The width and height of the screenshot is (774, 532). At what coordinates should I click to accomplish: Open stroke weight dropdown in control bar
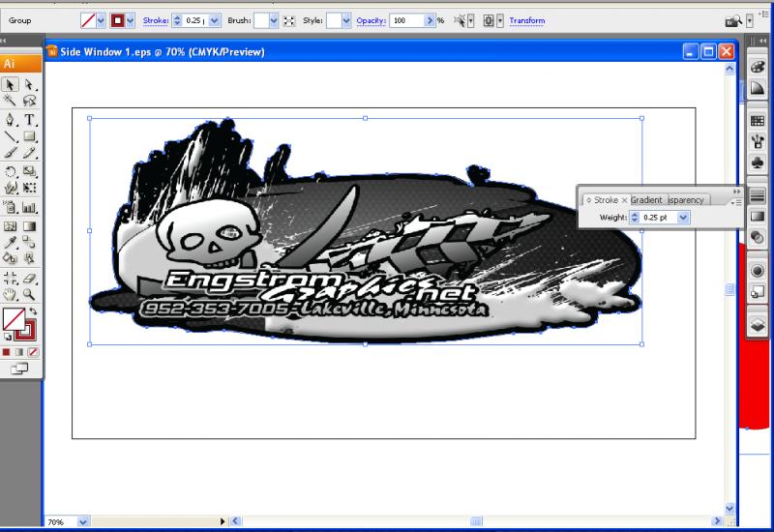point(215,20)
